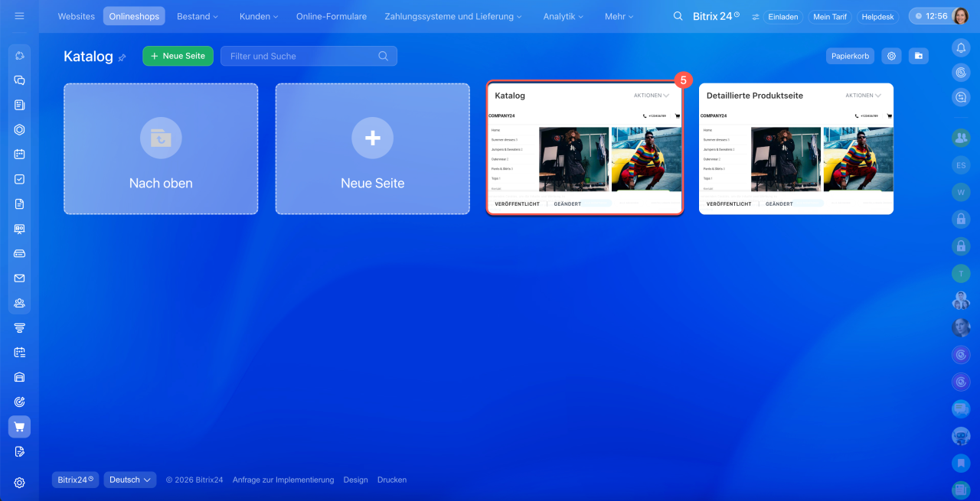Expand the Mehr menu

click(619, 16)
